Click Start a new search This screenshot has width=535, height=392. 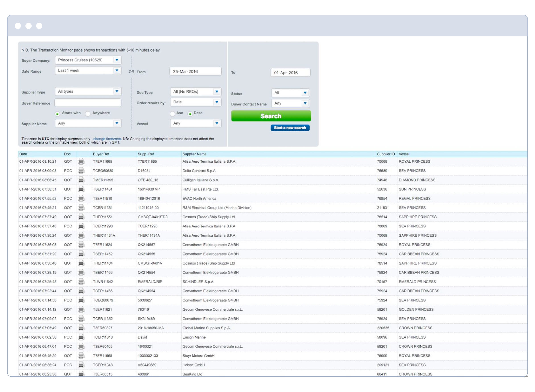pyautogui.click(x=290, y=128)
